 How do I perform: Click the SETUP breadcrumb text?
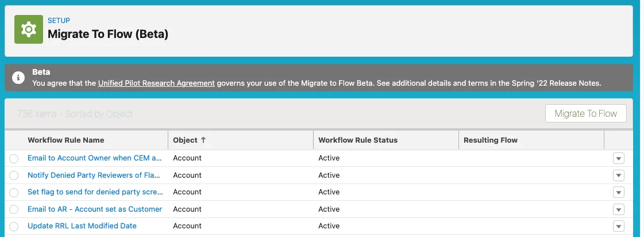point(59,20)
